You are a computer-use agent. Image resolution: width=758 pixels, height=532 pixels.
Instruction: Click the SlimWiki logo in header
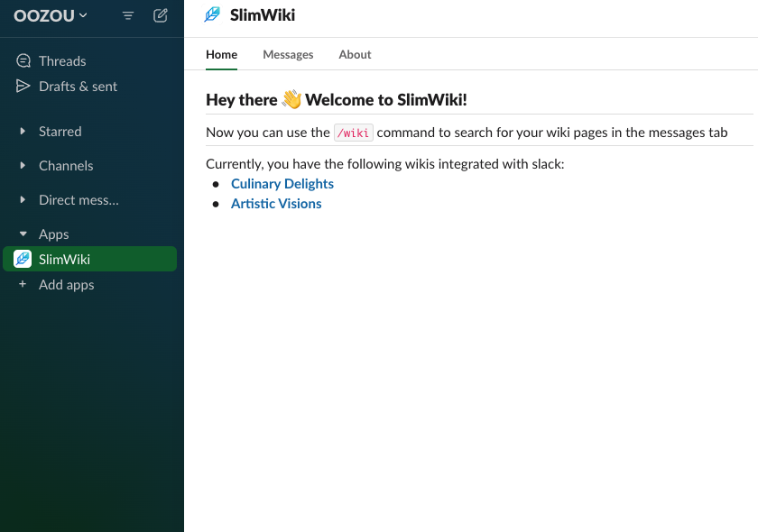tap(212, 14)
